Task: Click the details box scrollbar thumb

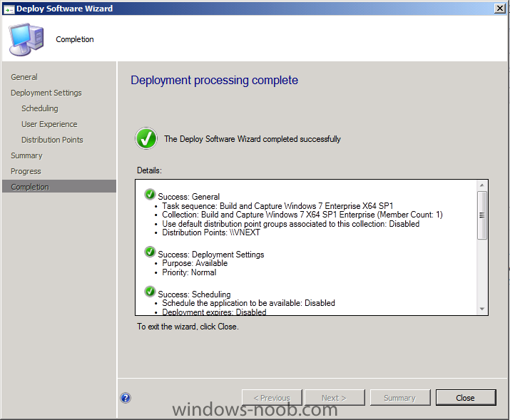Action: click(482, 215)
